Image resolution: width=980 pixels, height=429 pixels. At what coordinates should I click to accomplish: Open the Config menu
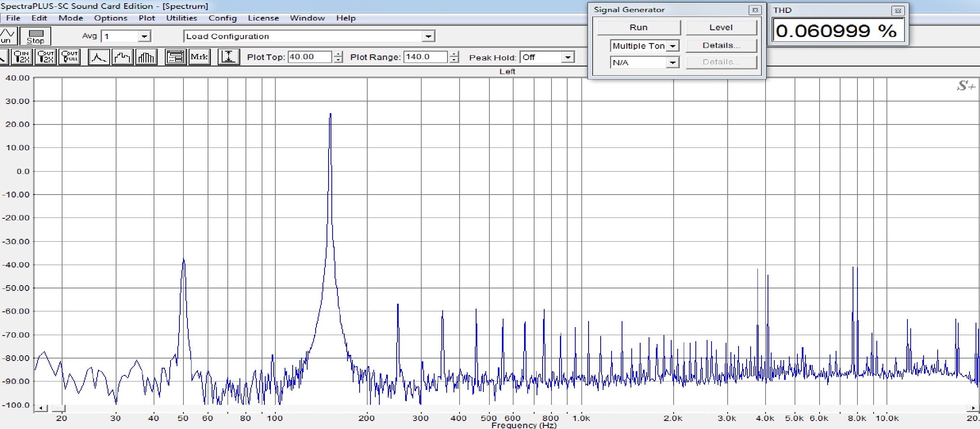pos(223,18)
